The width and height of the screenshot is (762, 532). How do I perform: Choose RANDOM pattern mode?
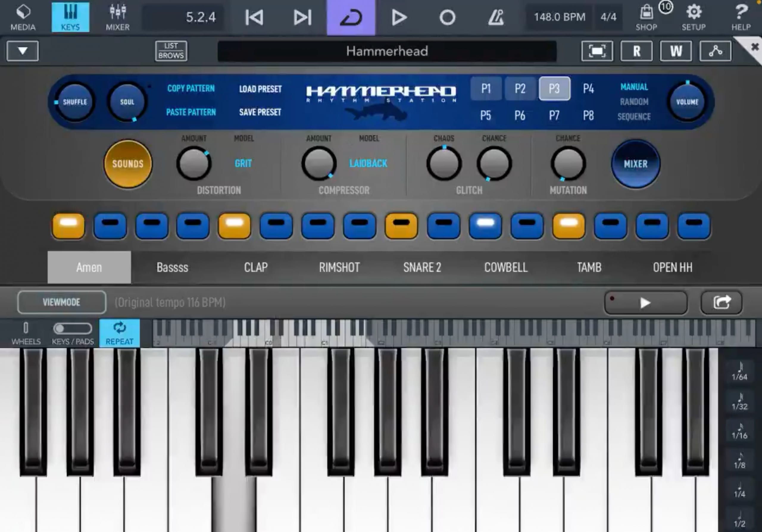[634, 102]
